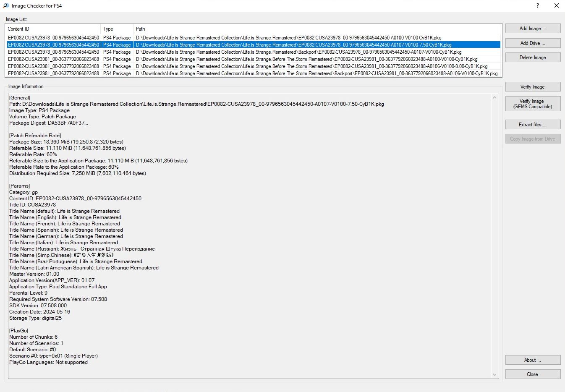Click the Master Version: 01.00 line
This screenshot has width=565, height=392.
point(34,274)
